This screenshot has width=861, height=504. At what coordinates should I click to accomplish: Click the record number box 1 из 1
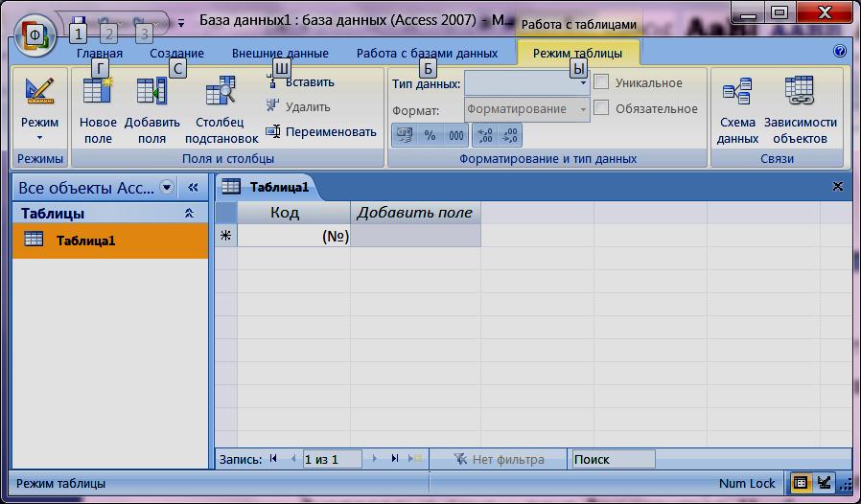(332, 459)
